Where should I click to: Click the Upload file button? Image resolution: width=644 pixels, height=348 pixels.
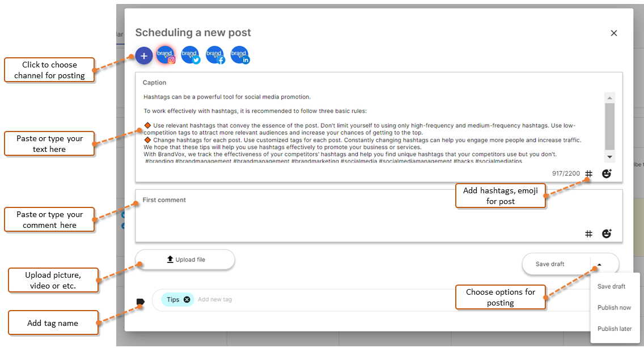tap(185, 260)
